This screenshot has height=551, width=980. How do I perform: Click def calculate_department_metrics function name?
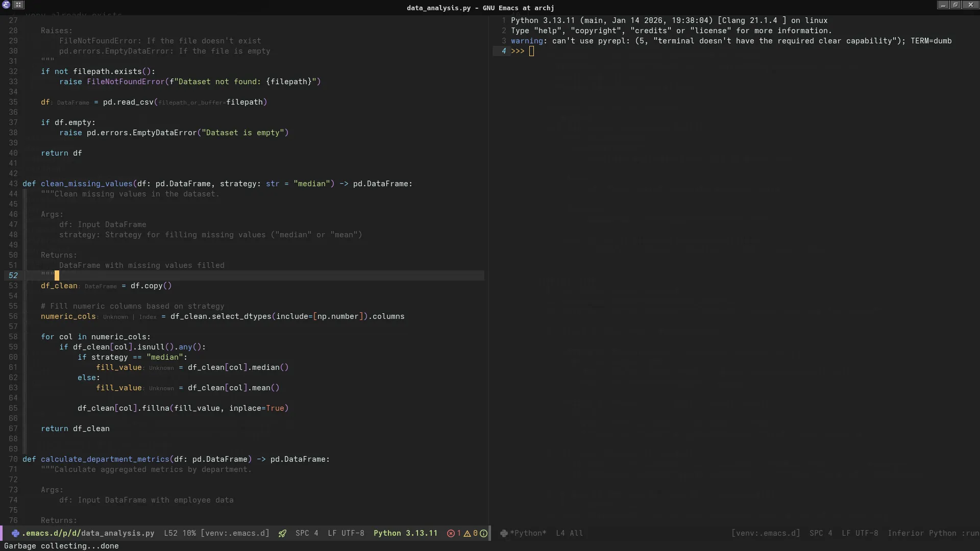(105, 459)
